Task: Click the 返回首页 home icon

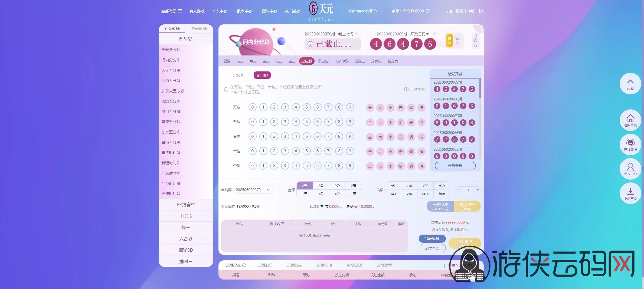Action: (630, 118)
